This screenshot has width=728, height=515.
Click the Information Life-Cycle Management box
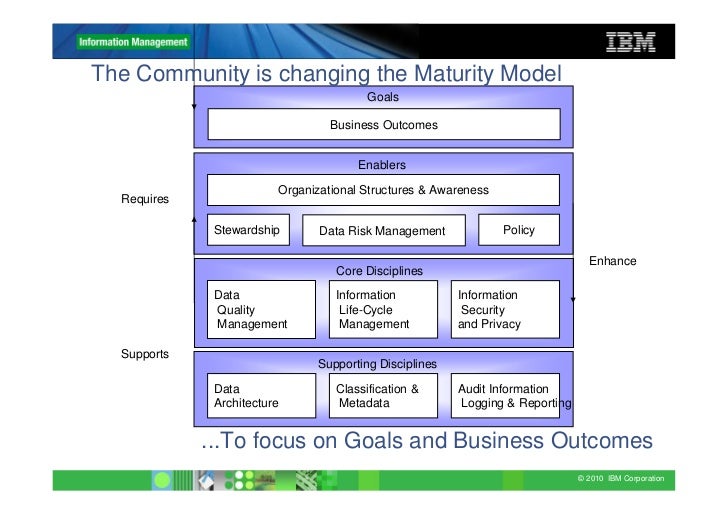tap(383, 309)
